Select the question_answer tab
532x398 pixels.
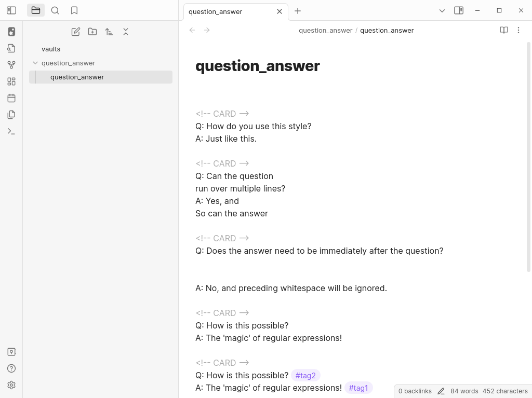[229, 11]
